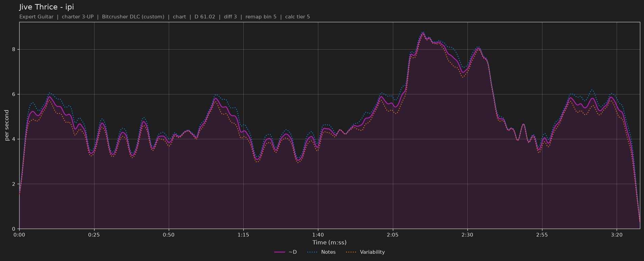The height and width of the screenshot is (261, 644).
Task: Click the x-axis tick label '2:05'
Action: click(393, 235)
